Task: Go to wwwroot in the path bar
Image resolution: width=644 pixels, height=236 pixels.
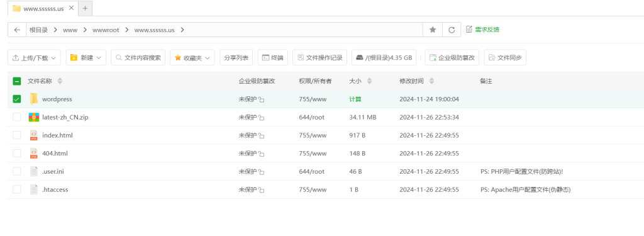Action: 106,30
